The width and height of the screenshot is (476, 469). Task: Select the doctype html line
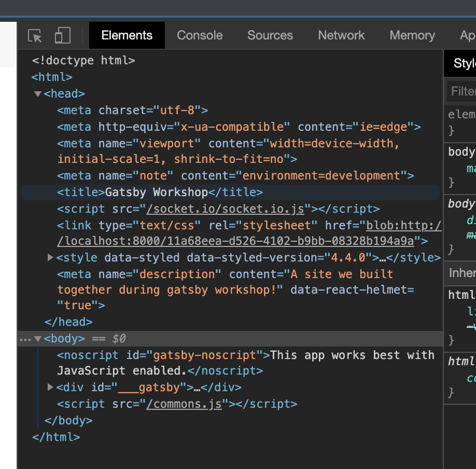[83, 61]
